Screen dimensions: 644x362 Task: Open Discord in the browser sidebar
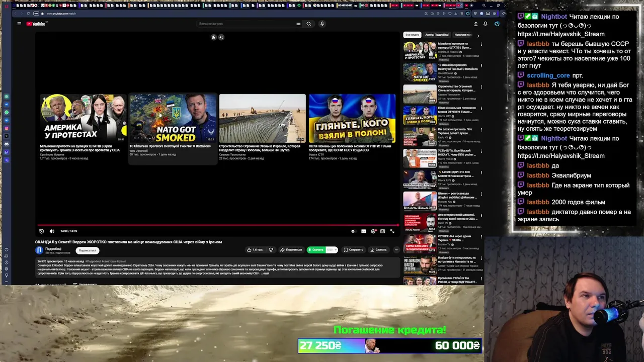click(x=7, y=144)
